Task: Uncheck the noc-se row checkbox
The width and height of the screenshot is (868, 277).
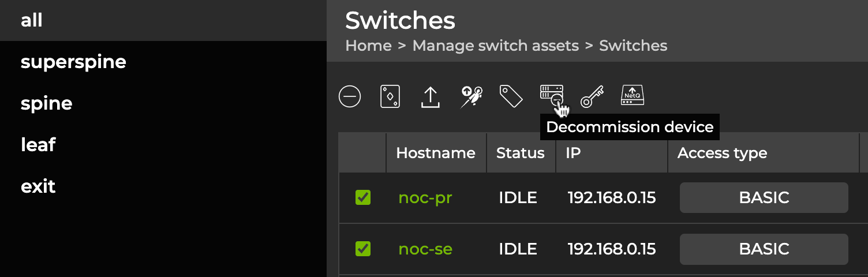Action: coord(363,249)
